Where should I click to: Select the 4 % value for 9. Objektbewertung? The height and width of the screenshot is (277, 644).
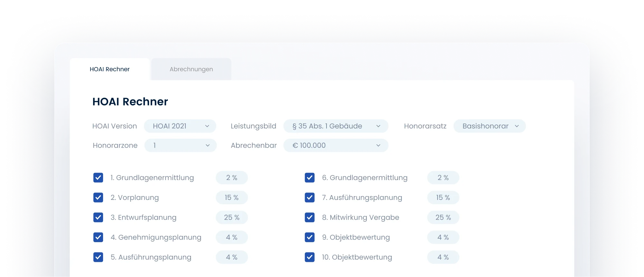443,237
